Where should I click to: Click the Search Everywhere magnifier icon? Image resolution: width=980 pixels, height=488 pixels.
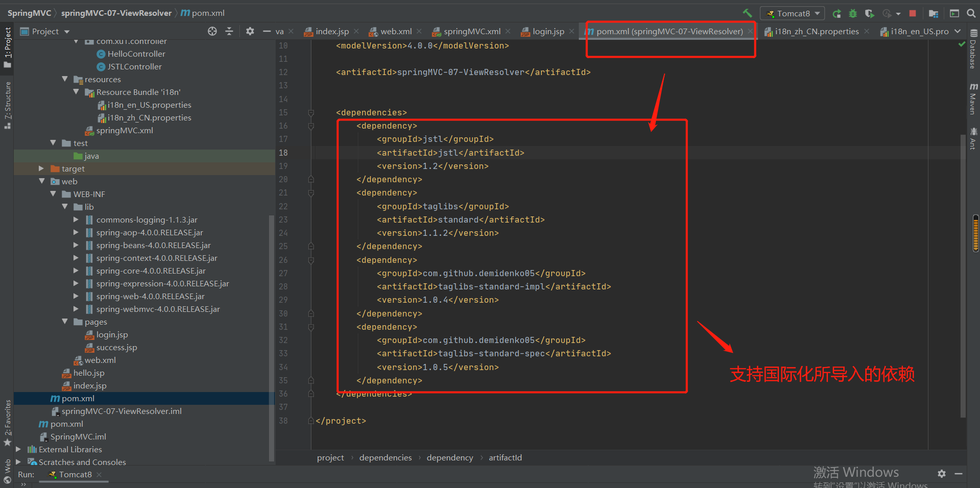[971, 13]
